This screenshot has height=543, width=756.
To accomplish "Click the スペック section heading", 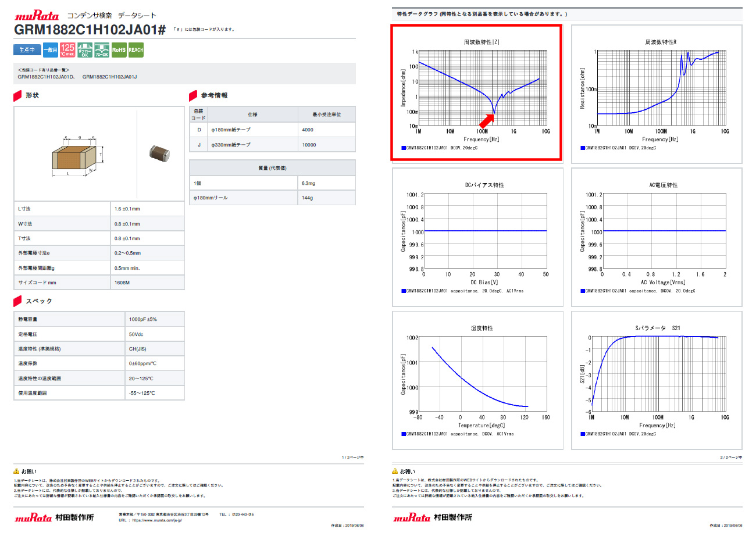I will [x=38, y=301].
